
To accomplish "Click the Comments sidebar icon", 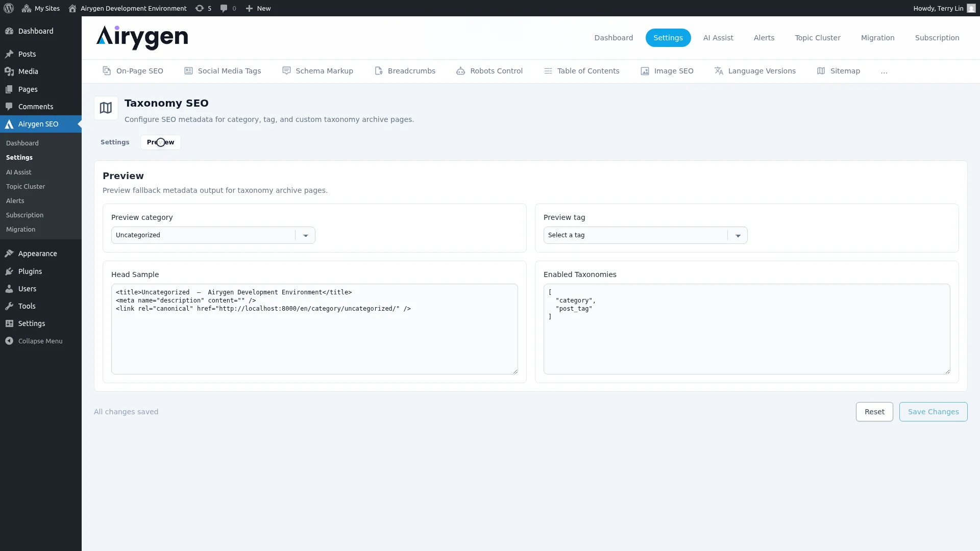I will (x=9, y=107).
